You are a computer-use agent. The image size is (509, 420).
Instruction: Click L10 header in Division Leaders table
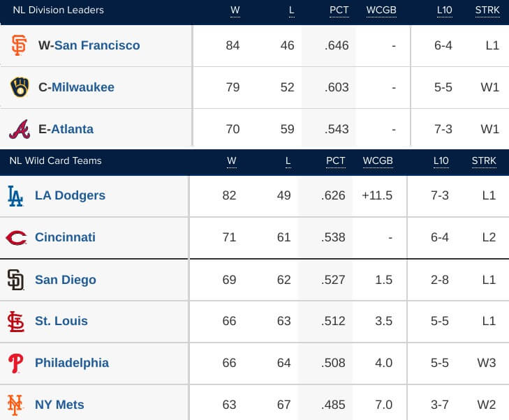click(x=444, y=10)
